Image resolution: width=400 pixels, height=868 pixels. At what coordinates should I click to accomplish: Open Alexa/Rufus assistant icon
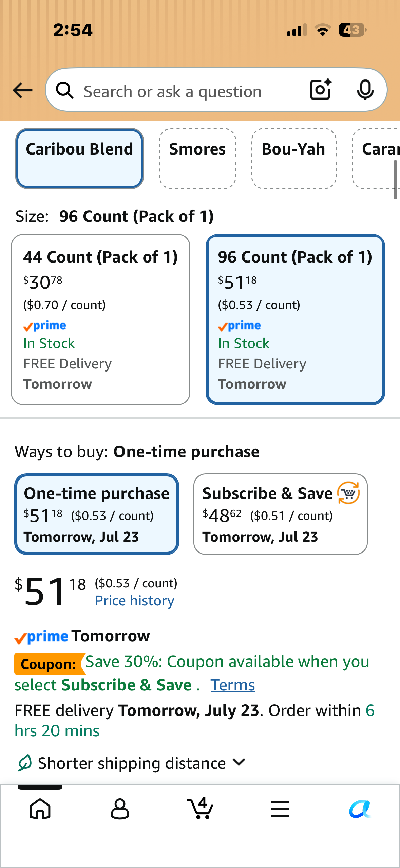click(360, 809)
